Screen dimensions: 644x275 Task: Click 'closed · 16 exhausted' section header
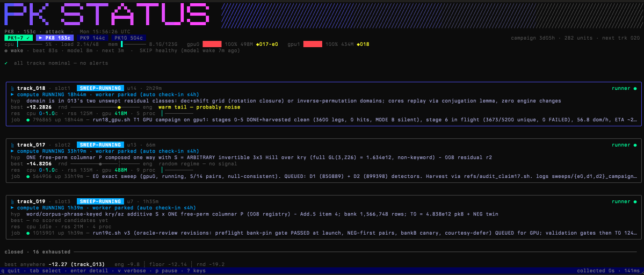38,251
